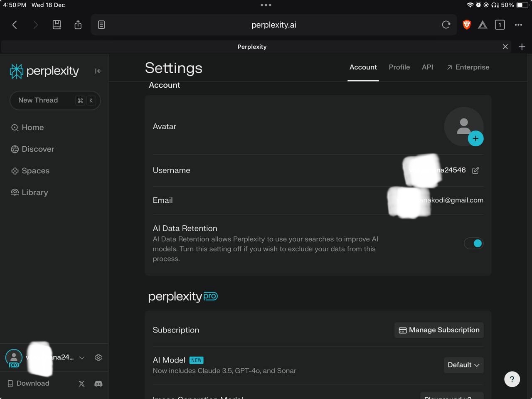The image size is (532, 399).
Task: Go back with browser back arrow
Action: pyautogui.click(x=15, y=25)
